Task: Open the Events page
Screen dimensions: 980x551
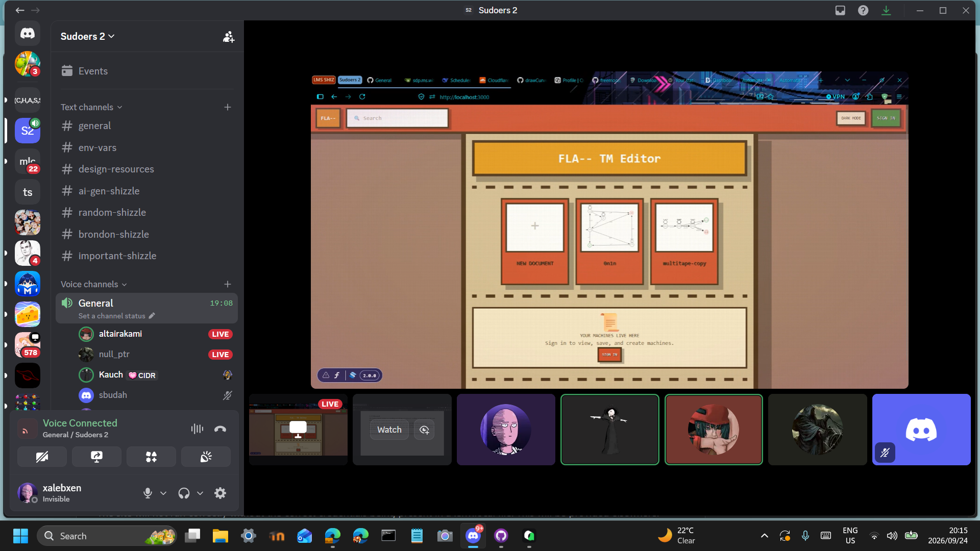Action: click(146, 71)
